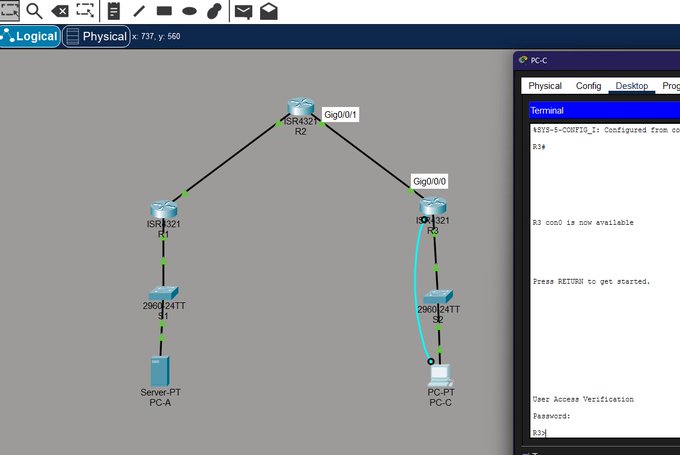Open router R1 on the canvas
Viewport: 680px width, 455px height.
(163, 209)
